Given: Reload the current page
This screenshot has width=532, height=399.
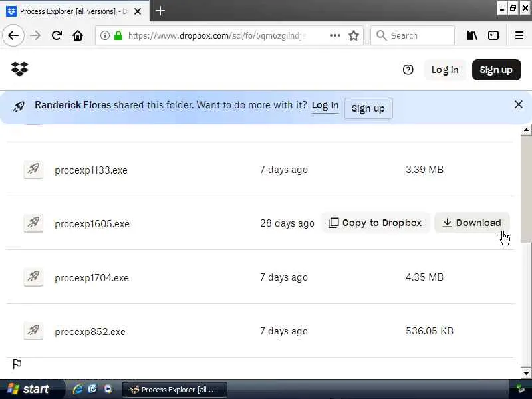Looking at the screenshot, I should pyautogui.click(x=57, y=35).
